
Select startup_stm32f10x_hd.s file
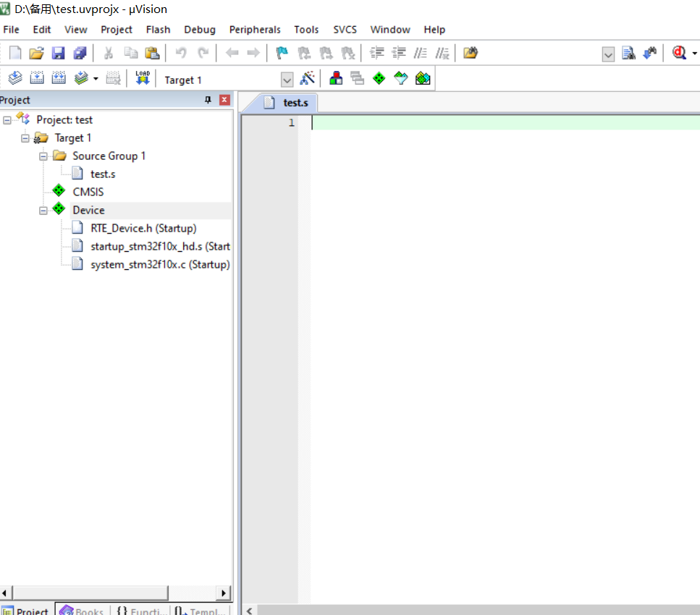pos(160,246)
